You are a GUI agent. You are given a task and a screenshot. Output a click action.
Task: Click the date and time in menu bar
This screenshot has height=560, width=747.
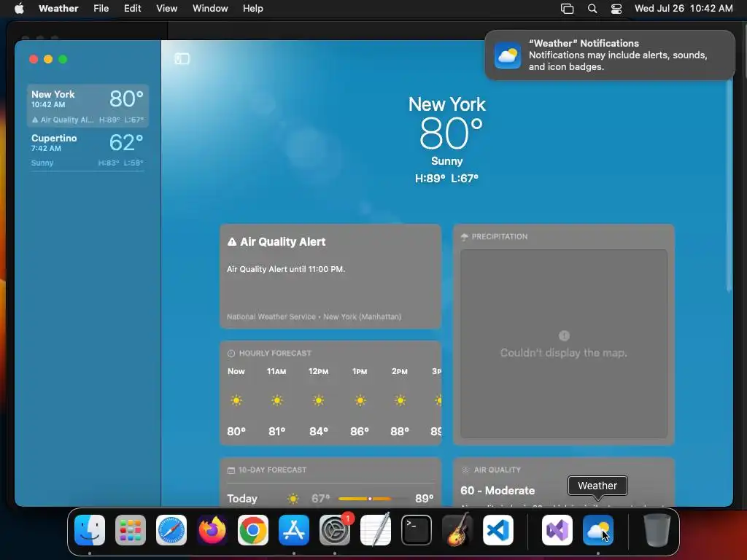tap(684, 9)
